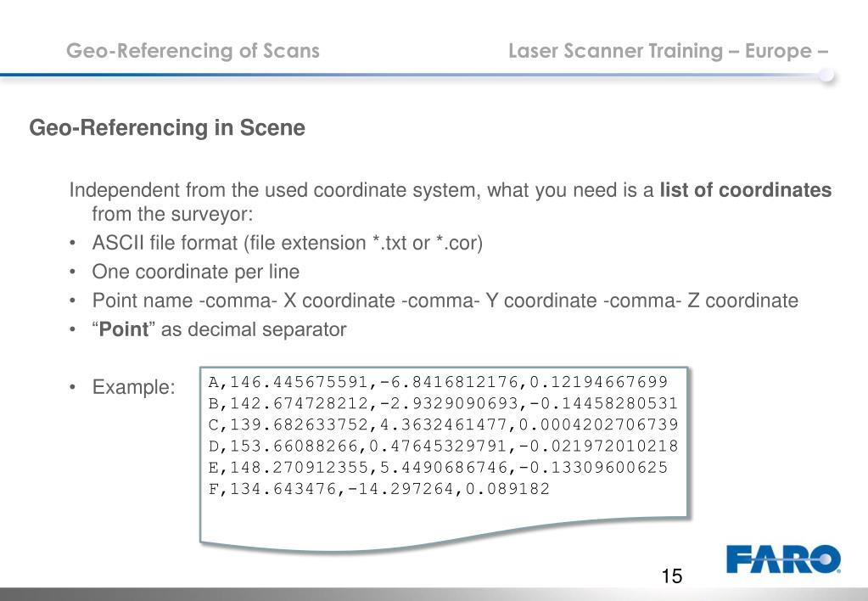Viewport: 868px width, 601px height.
Task: Click the bold word 'Point' in the decimal separator line
Action: (123, 329)
